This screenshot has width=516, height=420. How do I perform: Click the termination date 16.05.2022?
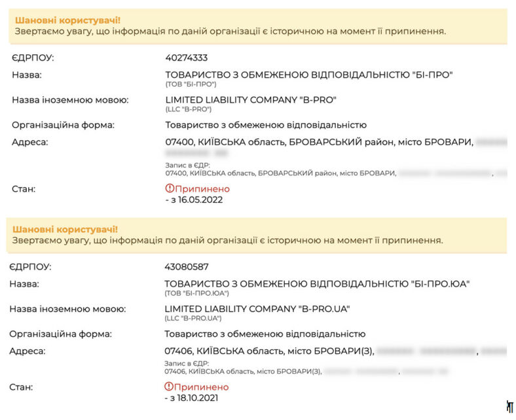(x=194, y=200)
